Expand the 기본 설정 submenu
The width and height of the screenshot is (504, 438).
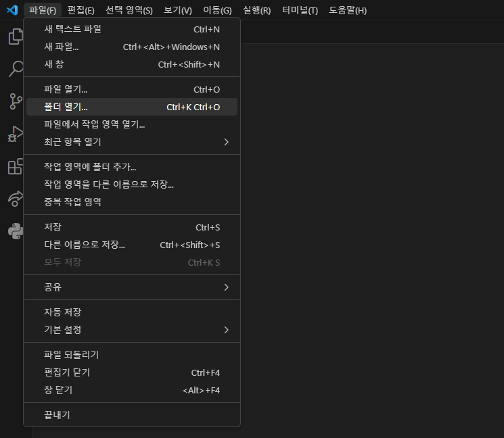pos(132,330)
